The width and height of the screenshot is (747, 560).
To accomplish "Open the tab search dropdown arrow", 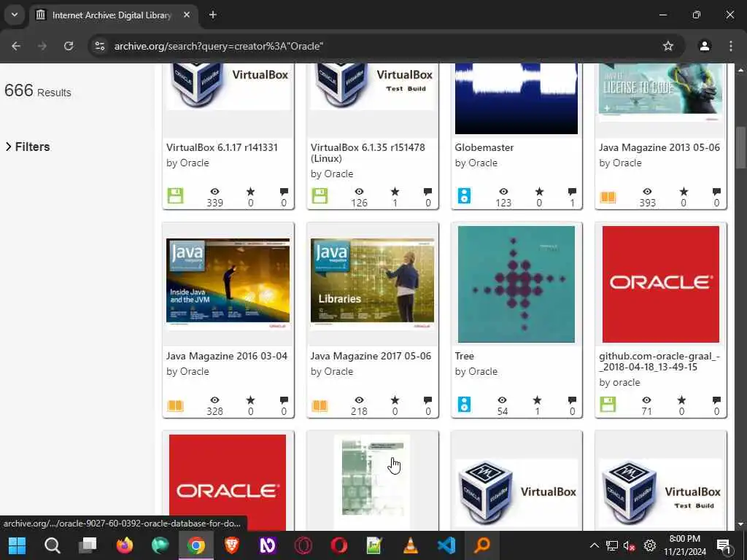I will click(x=15, y=15).
